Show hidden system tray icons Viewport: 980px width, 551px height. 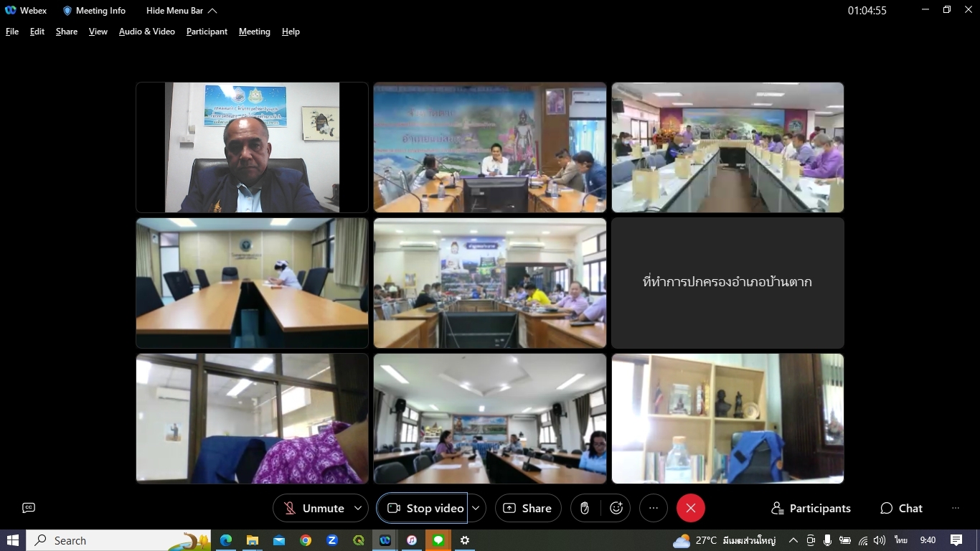click(x=793, y=540)
